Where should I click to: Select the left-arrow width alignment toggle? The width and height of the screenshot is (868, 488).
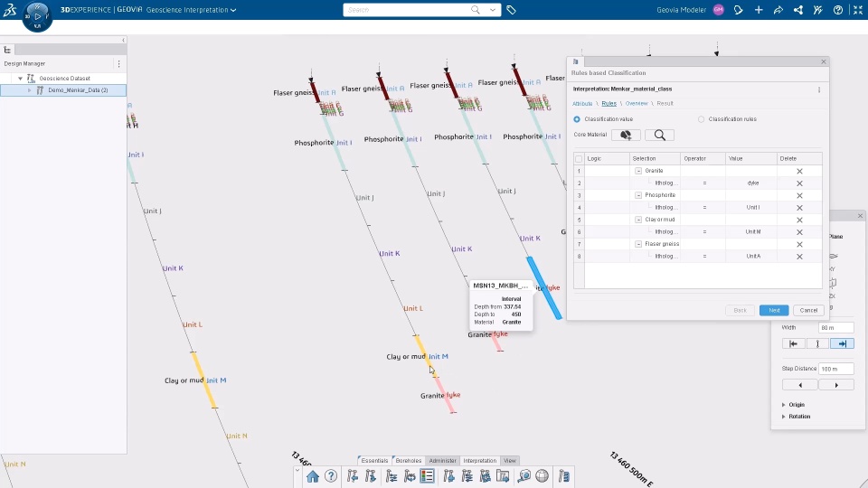tap(793, 343)
